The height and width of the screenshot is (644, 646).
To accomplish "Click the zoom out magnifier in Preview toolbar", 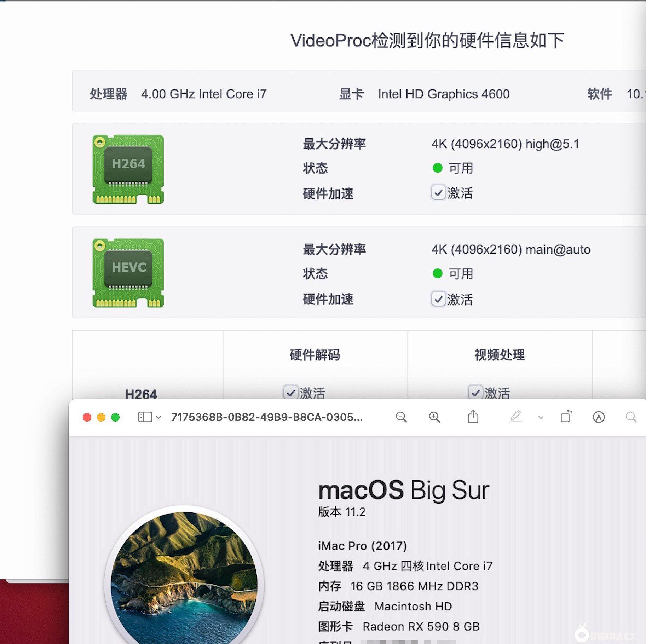I will coord(401,417).
